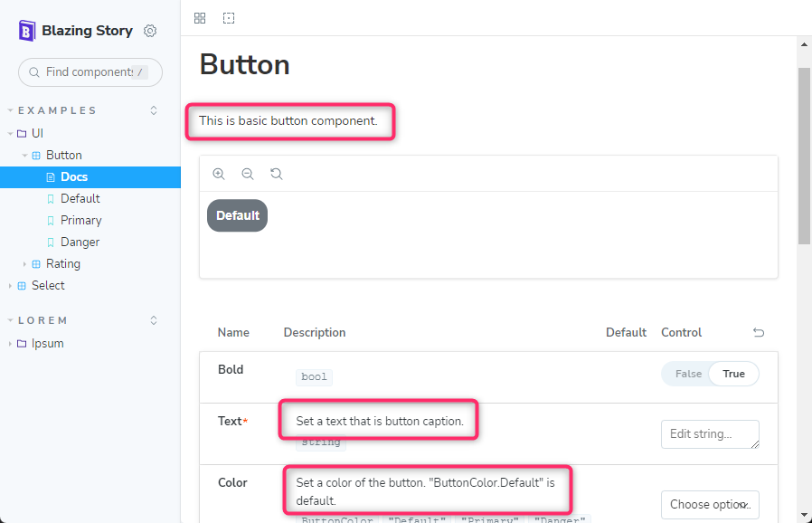Click the Bold parameter name

point(231,369)
